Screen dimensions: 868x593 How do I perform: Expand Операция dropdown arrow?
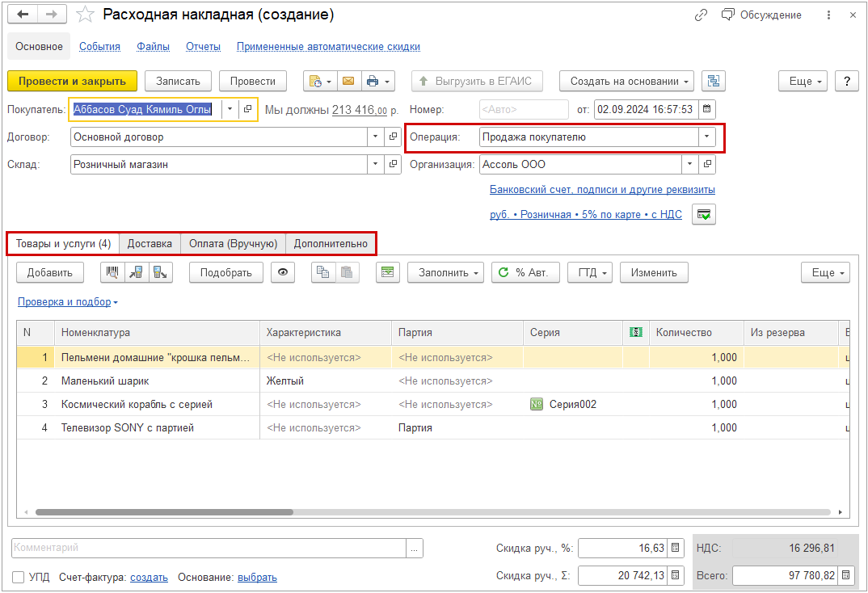tap(707, 137)
